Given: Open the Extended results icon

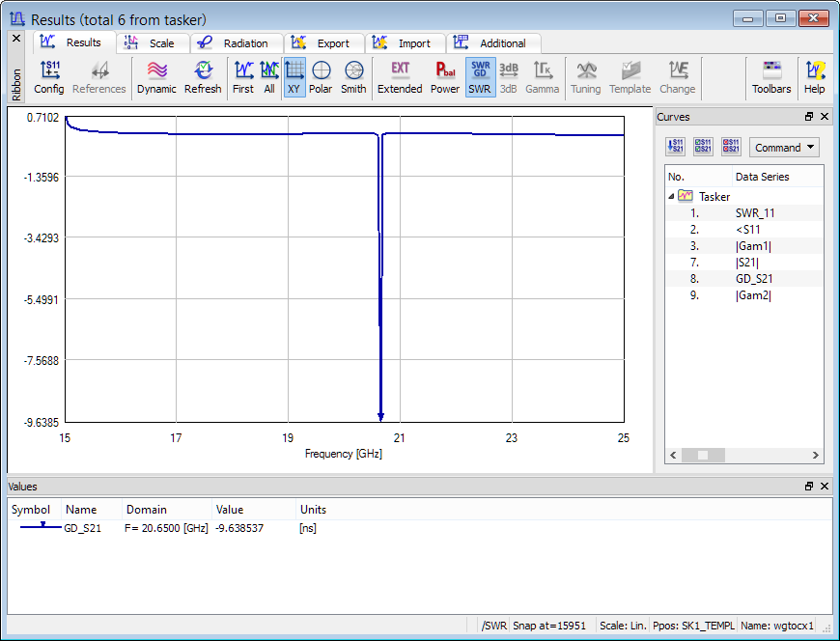Looking at the screenshot, I should [x=400, y=77].
